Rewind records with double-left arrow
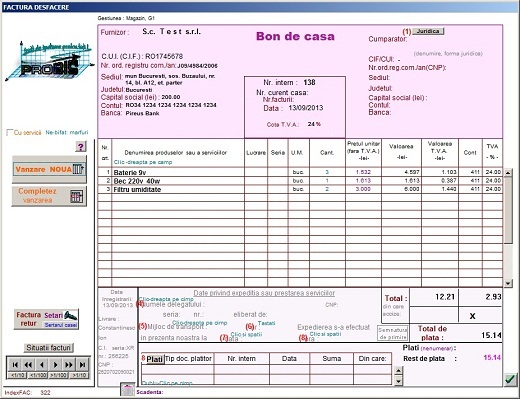The image size is (520, 399). [28, 365]
